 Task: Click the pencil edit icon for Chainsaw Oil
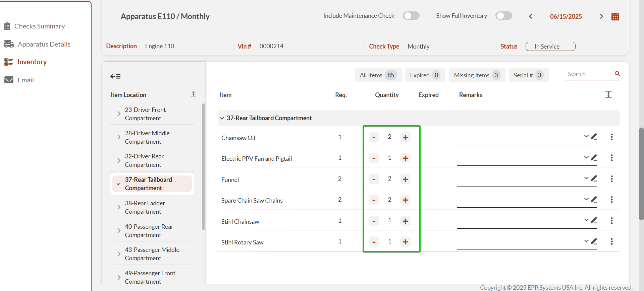[x=594, y=137]
